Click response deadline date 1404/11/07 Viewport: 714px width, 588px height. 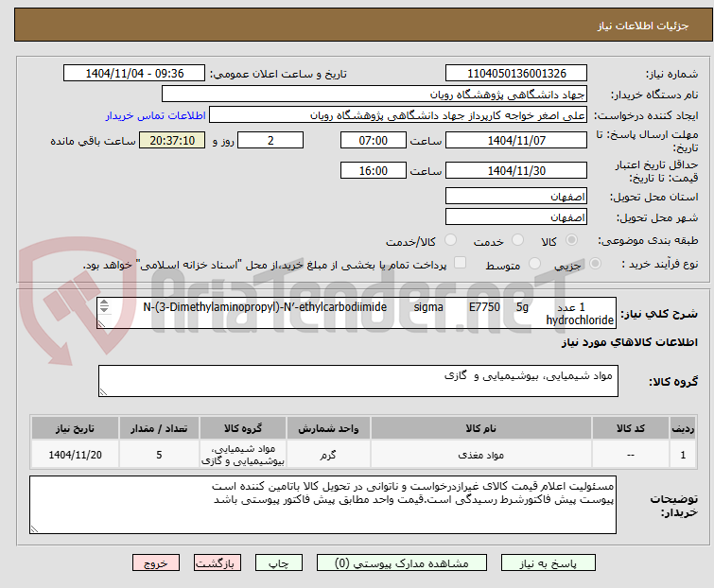pos(516,140)
